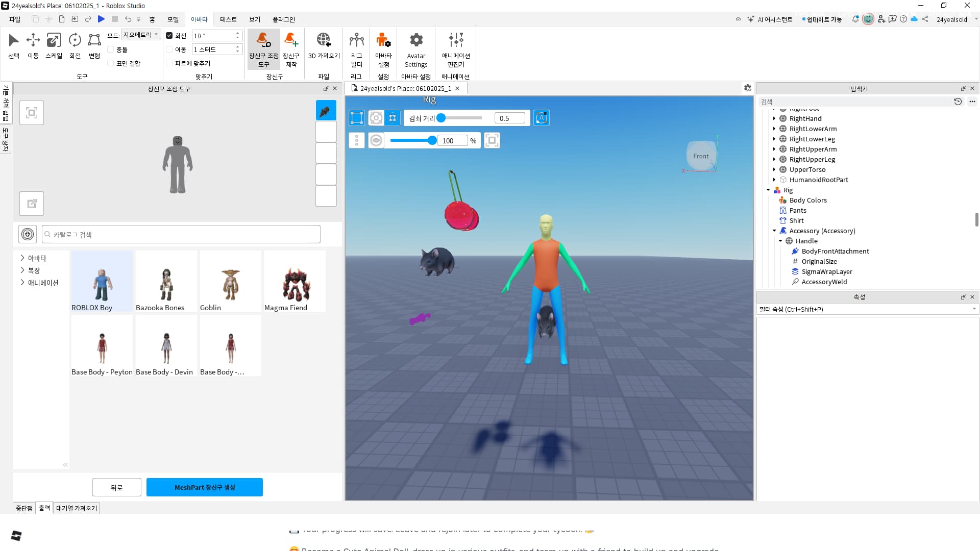980x551 pixels.
Task: Click the mesh opacity slider handle
Action: pos(432,140)
